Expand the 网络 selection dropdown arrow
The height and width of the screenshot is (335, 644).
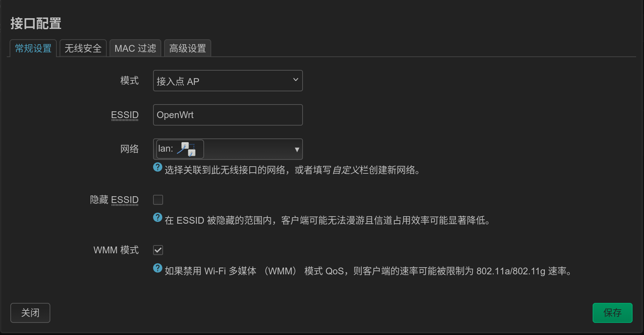pos(296,149)
